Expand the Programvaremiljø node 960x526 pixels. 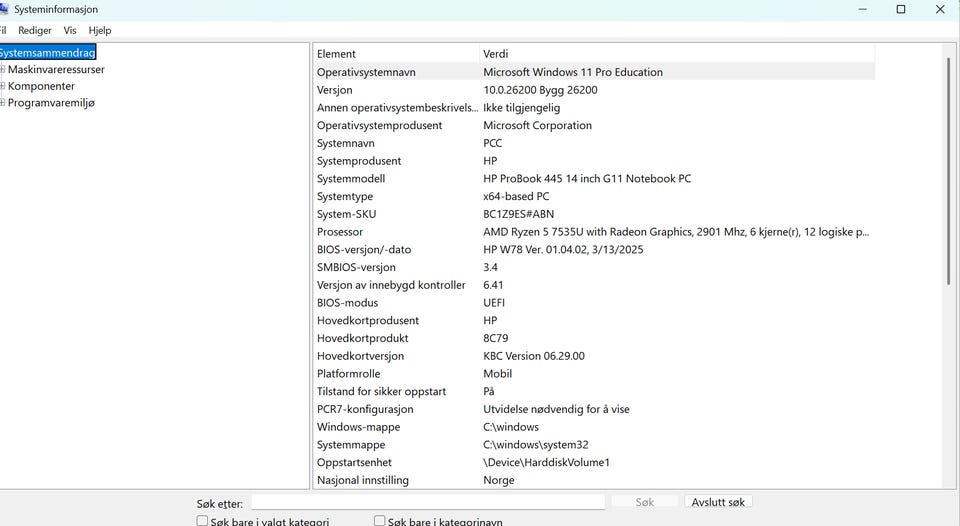[2, 102]
